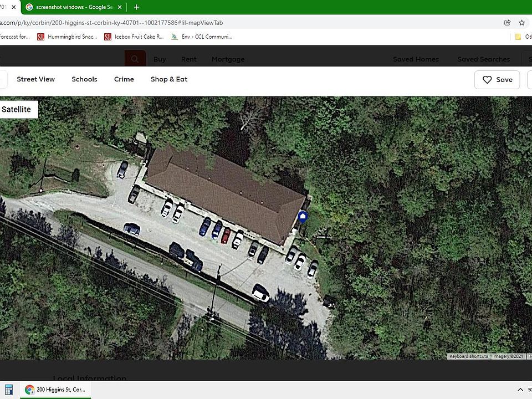The image size is (532, 399).
Task: Click the red search magnifier icon
Action: (x=135, y=59)
